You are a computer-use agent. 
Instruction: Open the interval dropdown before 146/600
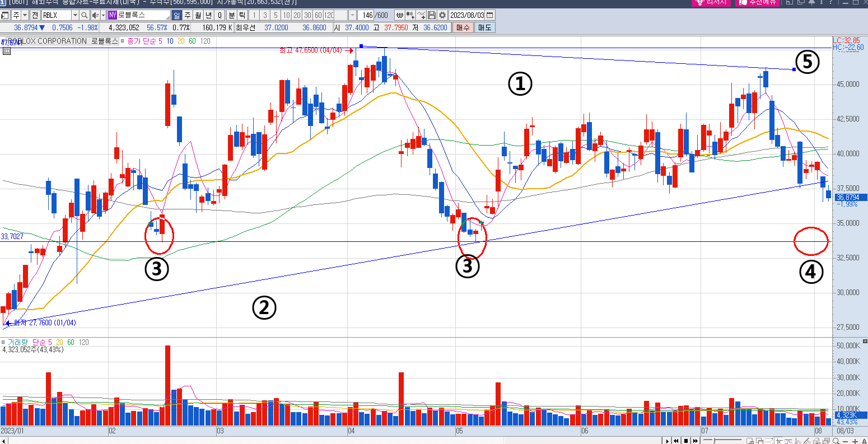point(352,15)
